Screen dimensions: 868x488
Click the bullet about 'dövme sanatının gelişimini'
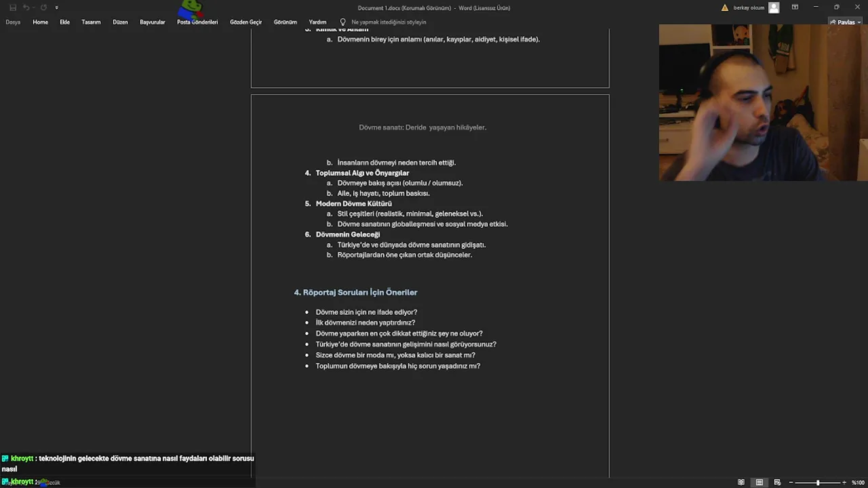click(406, 344)
